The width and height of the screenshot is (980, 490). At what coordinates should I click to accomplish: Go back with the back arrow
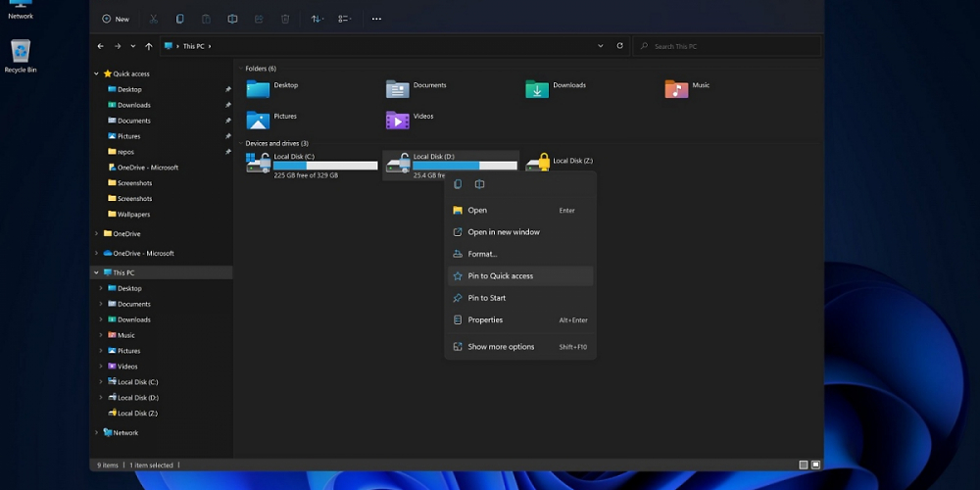pyautogui.click(x=101, y=46)
